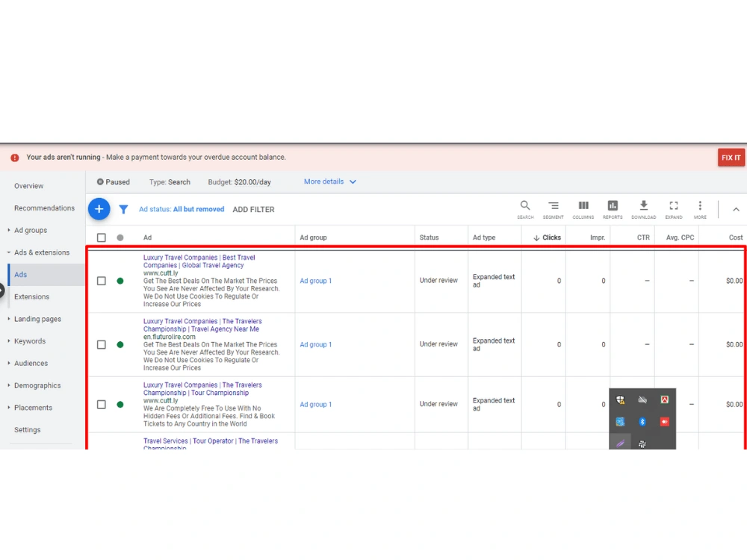
Task: Expand the Demographics sidebar section
Action: [x=9, y=385]
